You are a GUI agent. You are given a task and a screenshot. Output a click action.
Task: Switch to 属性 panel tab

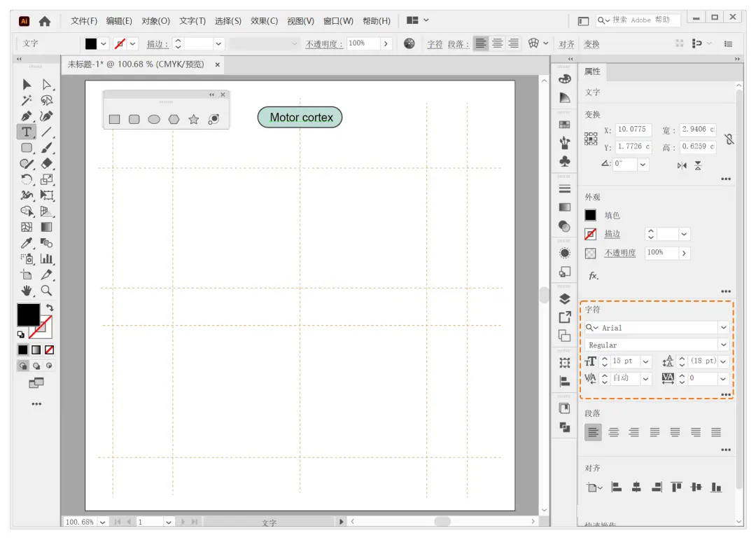593,71
